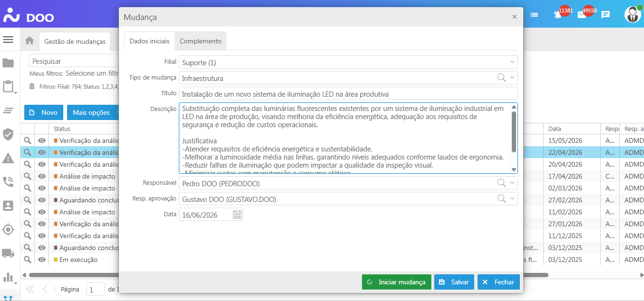Click the search icon in Responsável field

(501, 183)
